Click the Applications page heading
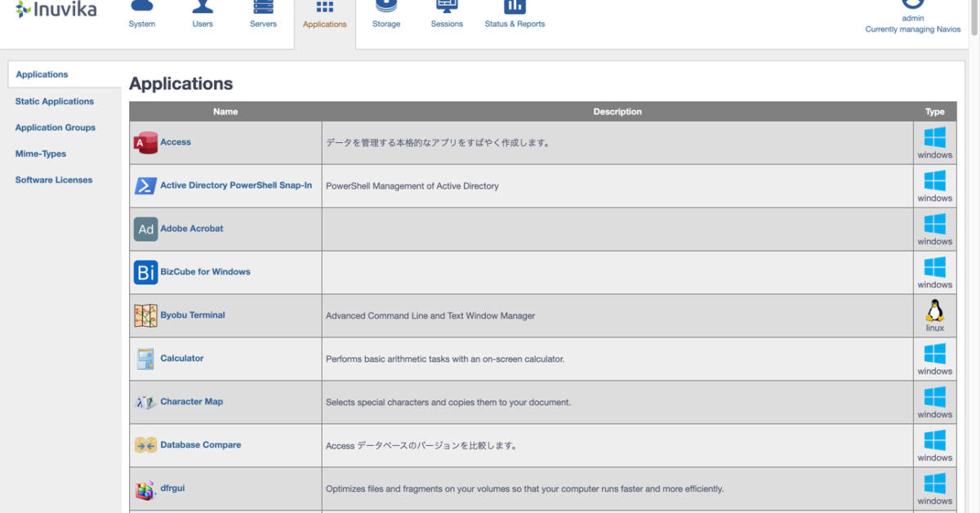The width and height of the screenshot is (980, 513). click(180, 83)
